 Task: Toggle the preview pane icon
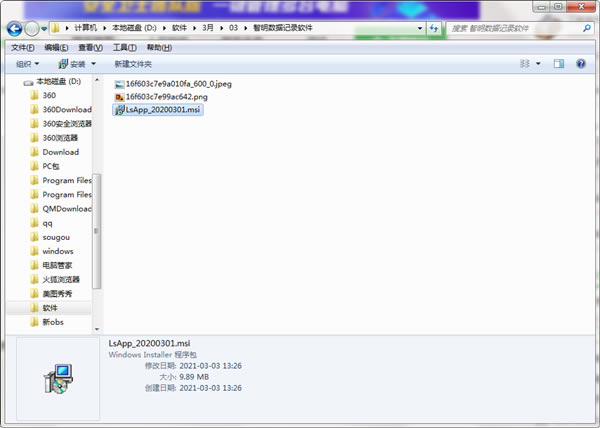[559, 64]
